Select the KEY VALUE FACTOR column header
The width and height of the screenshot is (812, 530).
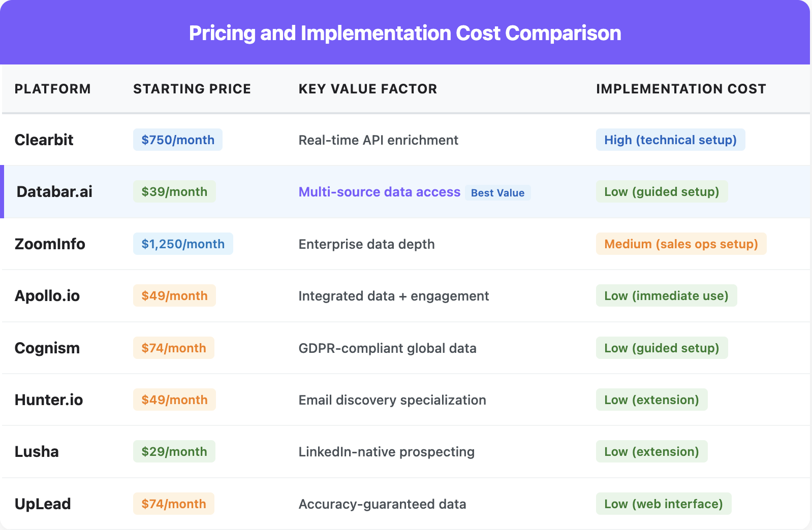point(368,89)
